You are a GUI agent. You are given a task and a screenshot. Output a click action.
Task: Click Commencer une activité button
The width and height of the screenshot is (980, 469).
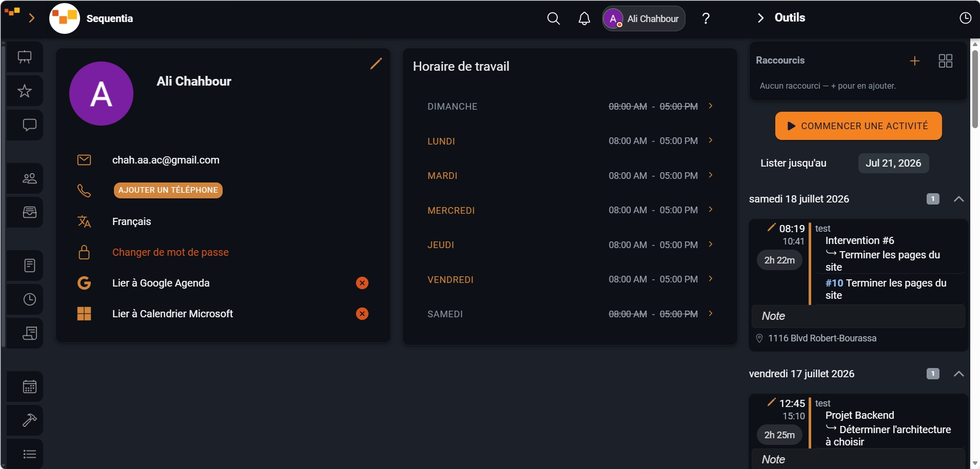coord(858,126)
